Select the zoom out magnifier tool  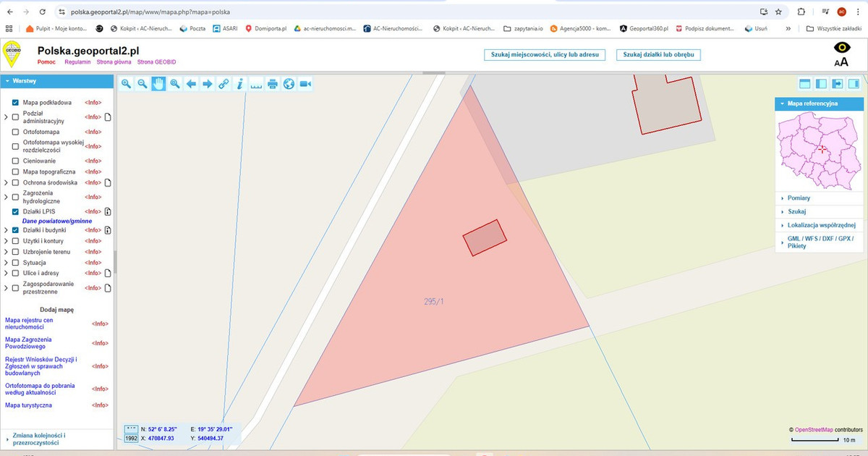[142, 84]
